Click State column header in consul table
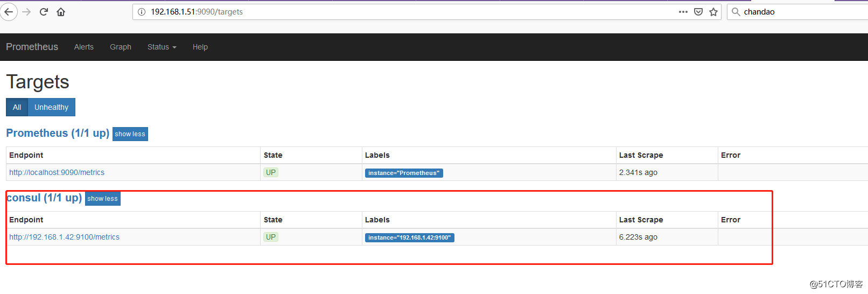This screenshot has width=868, height=294. pyautogui.click(x=273, y=220)
